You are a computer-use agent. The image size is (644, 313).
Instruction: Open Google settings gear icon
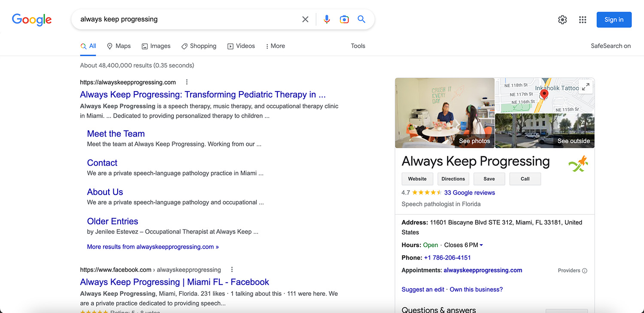point(562,20)
